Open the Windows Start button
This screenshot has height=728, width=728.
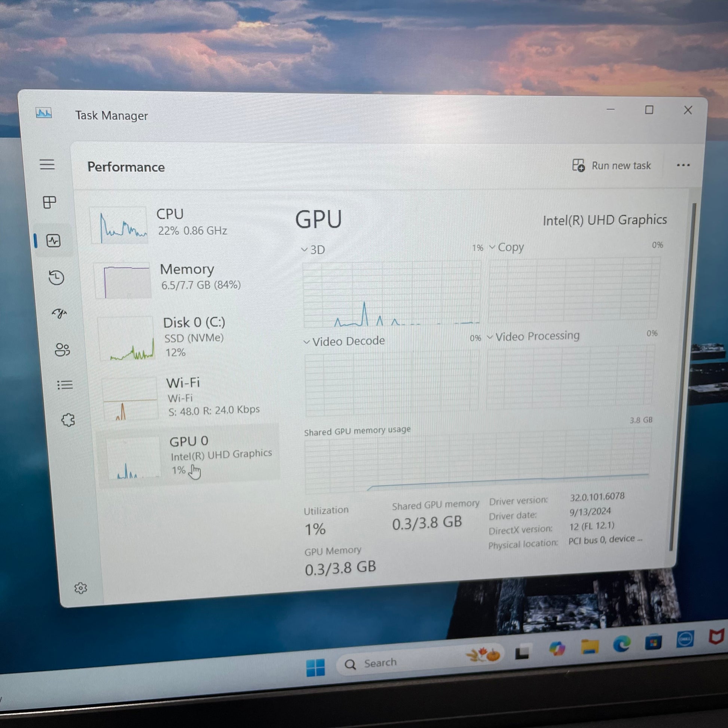point(315,668)
